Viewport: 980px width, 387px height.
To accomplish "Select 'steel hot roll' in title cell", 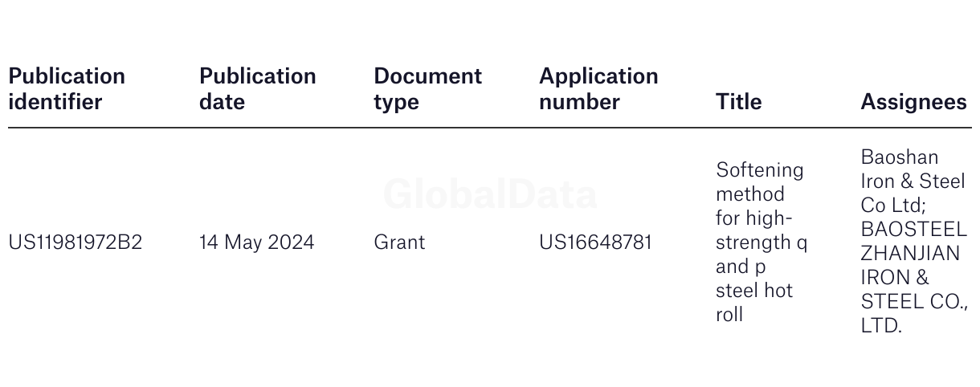I will (x=754, y=302).
